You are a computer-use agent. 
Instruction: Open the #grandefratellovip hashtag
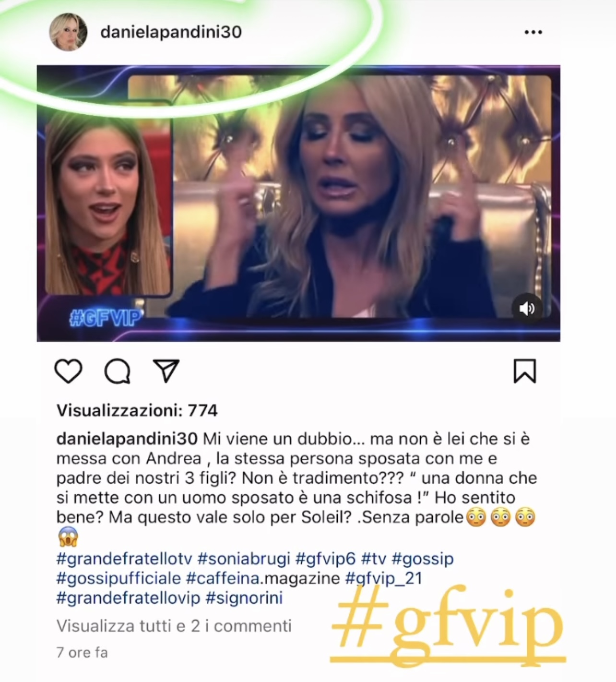(x=128, y=598)
